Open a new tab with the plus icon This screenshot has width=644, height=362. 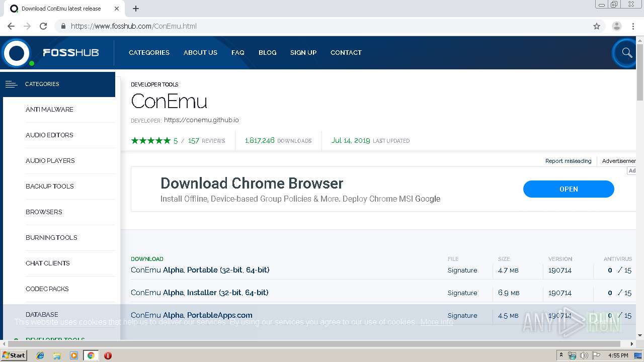tap(136, 9)
